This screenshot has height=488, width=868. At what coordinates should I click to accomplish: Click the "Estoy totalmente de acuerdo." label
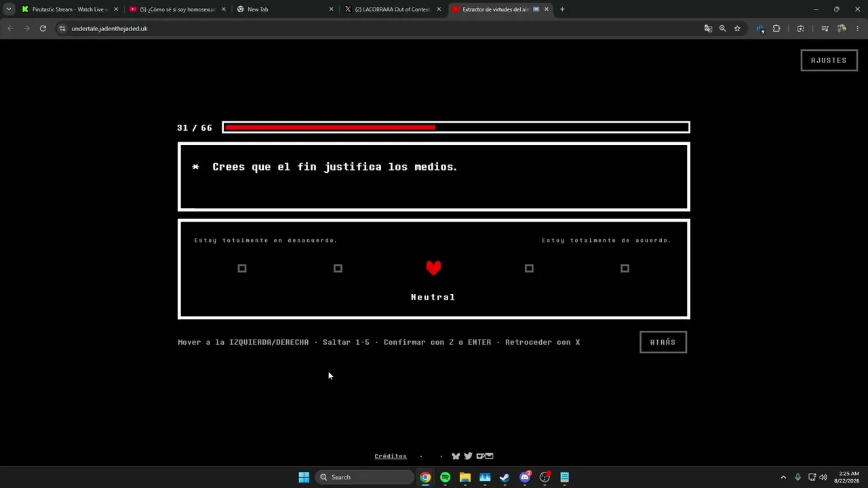(x=606, y=241)
